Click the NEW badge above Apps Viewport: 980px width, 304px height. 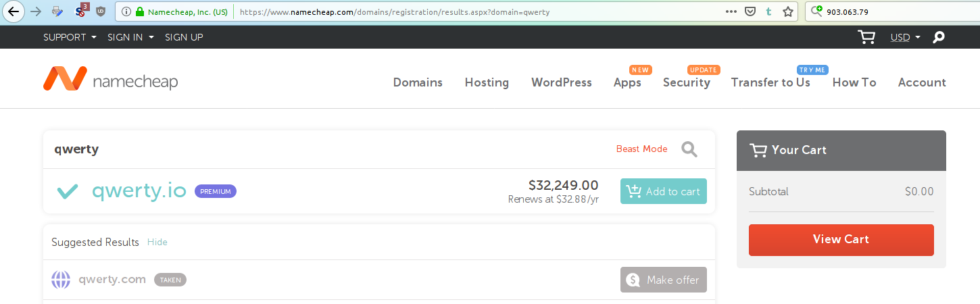point(641,70)
